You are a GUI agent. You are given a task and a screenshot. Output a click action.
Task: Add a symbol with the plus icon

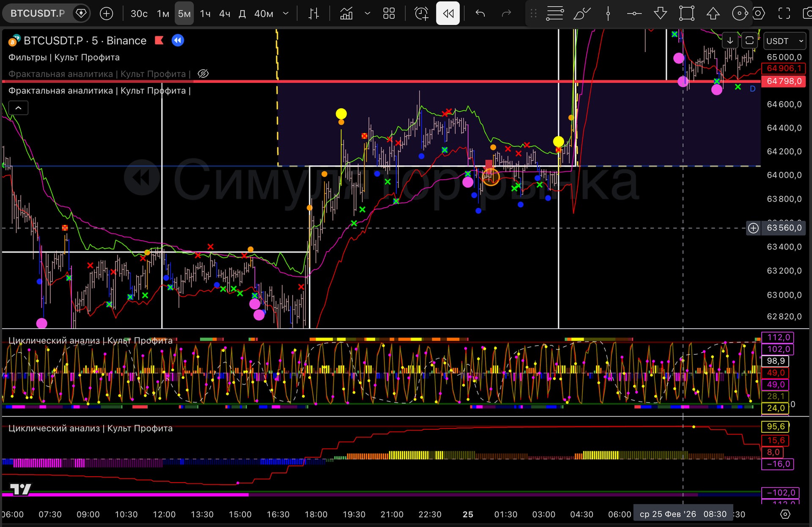tap(106, 14)
